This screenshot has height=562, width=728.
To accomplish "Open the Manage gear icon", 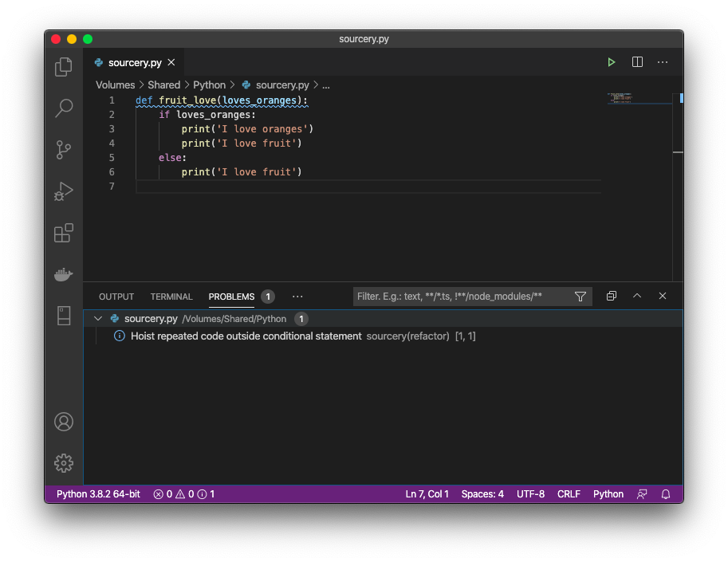I will 64,463.
